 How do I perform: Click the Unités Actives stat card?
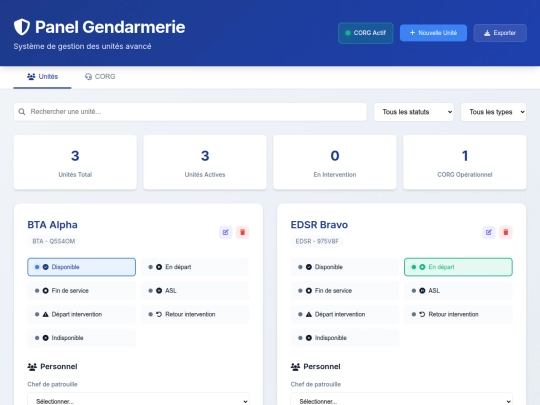(x=205, y=162)
